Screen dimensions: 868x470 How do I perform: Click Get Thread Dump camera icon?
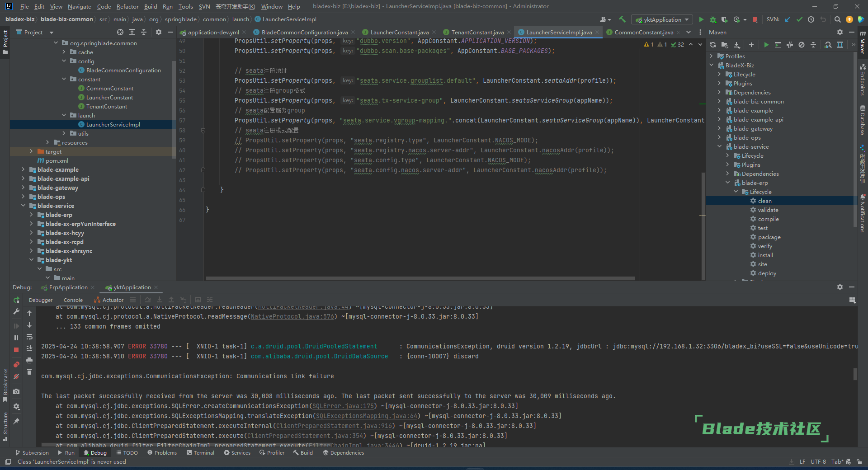[x=16, y=391]
